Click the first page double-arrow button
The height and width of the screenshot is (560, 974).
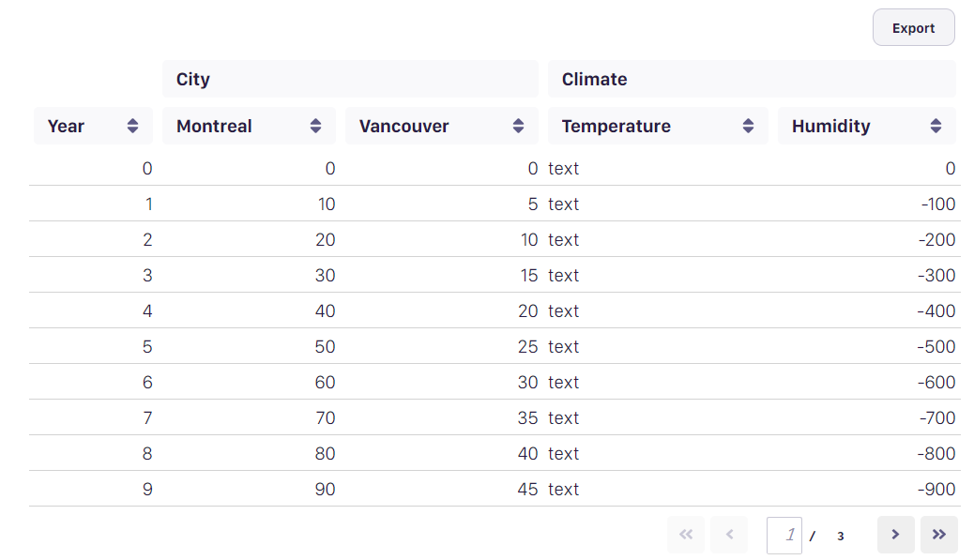pos(685,535)
